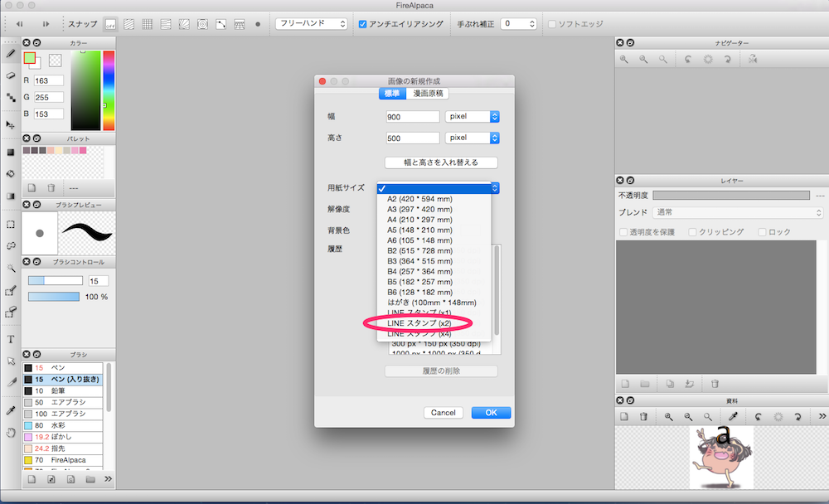Open the height unit pixel dropdown
Image resolution: width=829 pixels, height=504 pixels.
tap(473, 138)
